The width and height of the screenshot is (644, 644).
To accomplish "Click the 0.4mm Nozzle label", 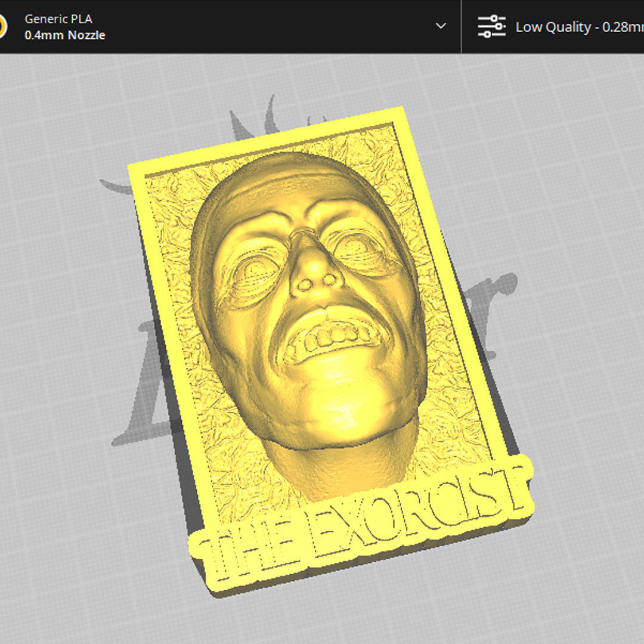I will pyautogui.click(x=65, y=35).
